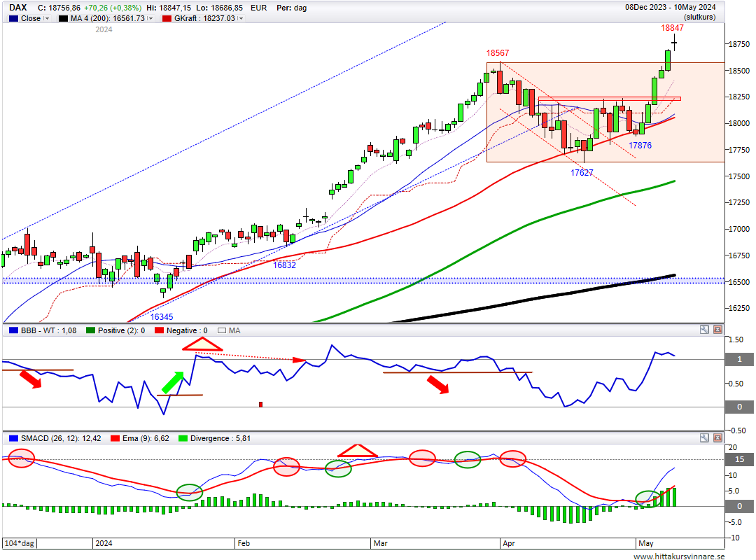Select the Mar segment on time axis
The width and height of the screenshot is (756, 560).
pos(436,544)
